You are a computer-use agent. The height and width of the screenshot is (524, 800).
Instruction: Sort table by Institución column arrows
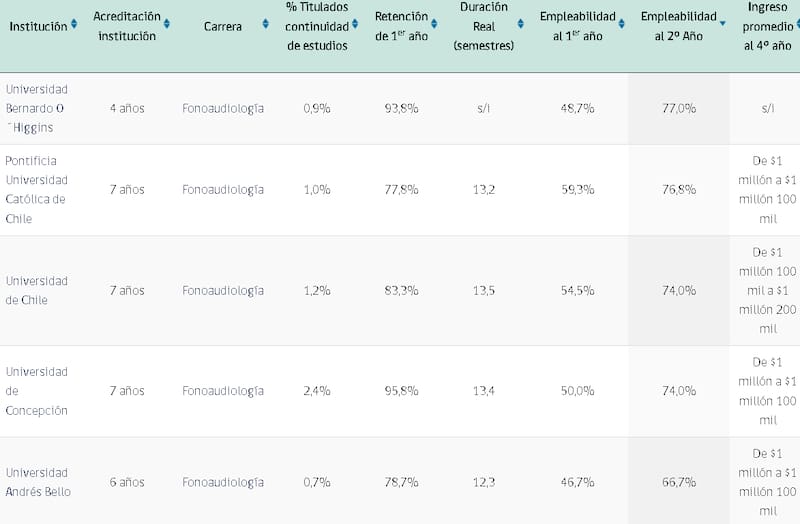coord(74,26)
